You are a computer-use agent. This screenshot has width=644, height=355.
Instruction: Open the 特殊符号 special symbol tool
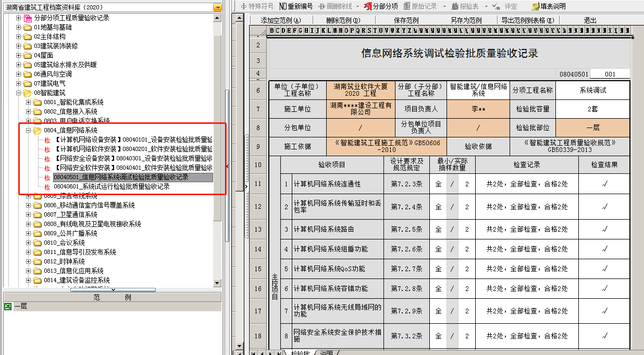click(257, 6)
